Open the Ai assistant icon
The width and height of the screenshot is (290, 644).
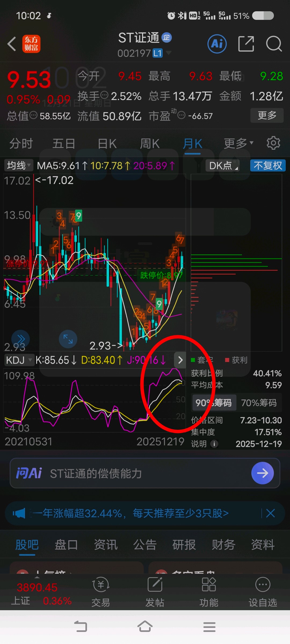tap(217, 44)
